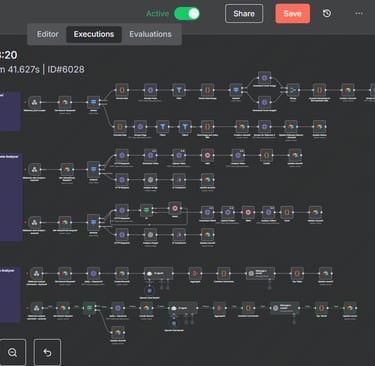
Task: Select the second workflow's webhook trigger node
Action: pos(34,169)
